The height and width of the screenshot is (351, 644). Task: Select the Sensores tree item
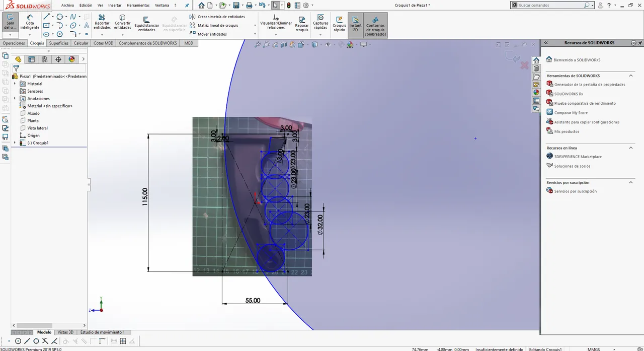(x=31, y=91)
